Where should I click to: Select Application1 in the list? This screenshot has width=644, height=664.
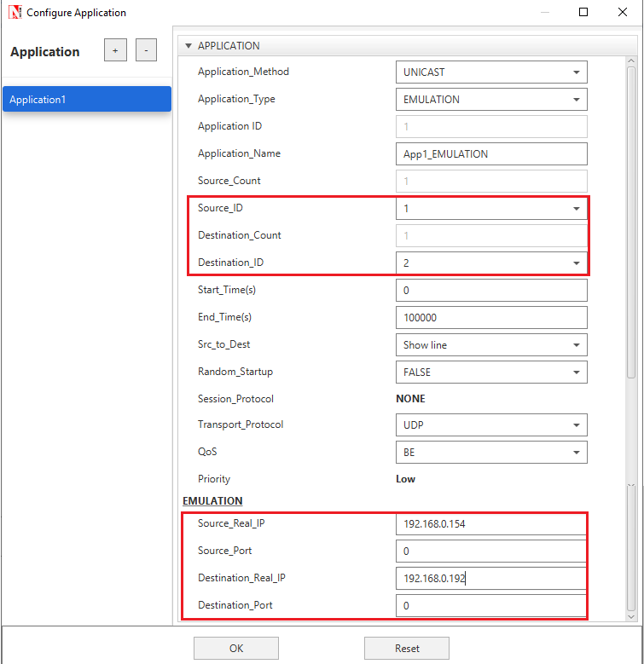[86, 100]
